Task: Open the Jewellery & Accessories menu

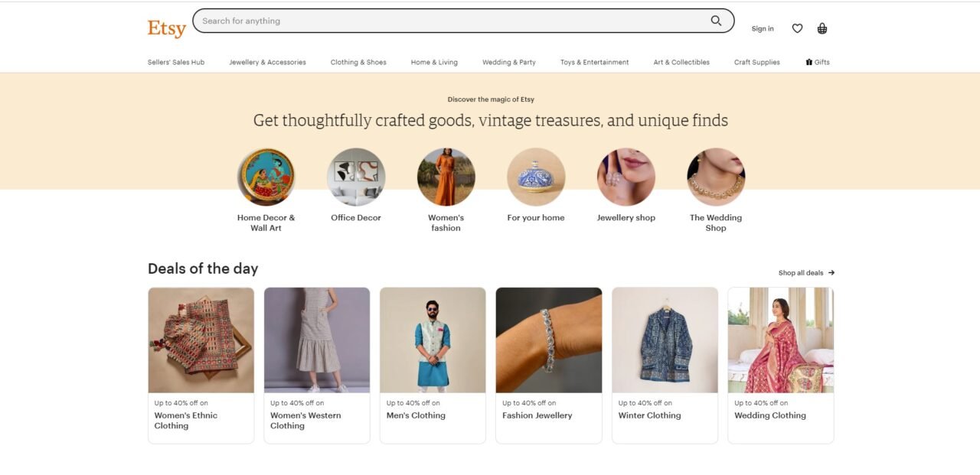Action: (x=267, y=62)
